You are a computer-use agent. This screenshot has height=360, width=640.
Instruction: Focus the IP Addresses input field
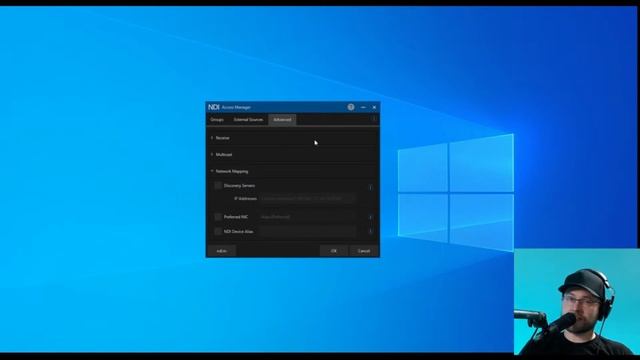[308, 199]
